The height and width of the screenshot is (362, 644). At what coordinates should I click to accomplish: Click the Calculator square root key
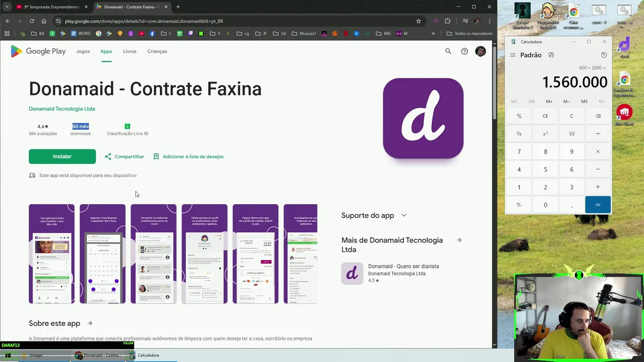click(572, 134)
